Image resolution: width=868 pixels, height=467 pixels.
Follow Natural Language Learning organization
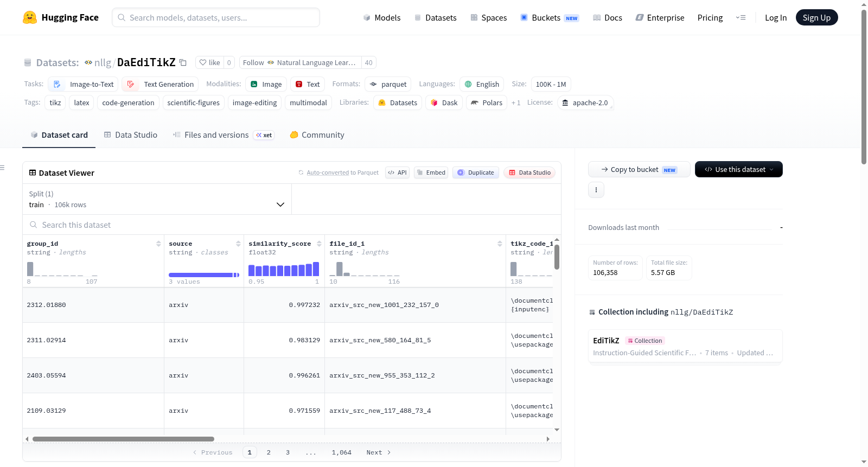(301, 62)
